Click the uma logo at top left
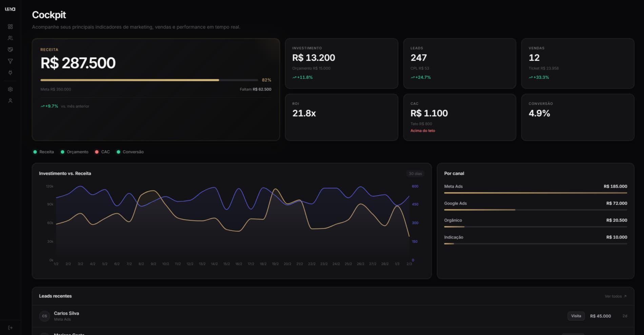The height and width of the screenshot is (335, 644). click(10, 9)
